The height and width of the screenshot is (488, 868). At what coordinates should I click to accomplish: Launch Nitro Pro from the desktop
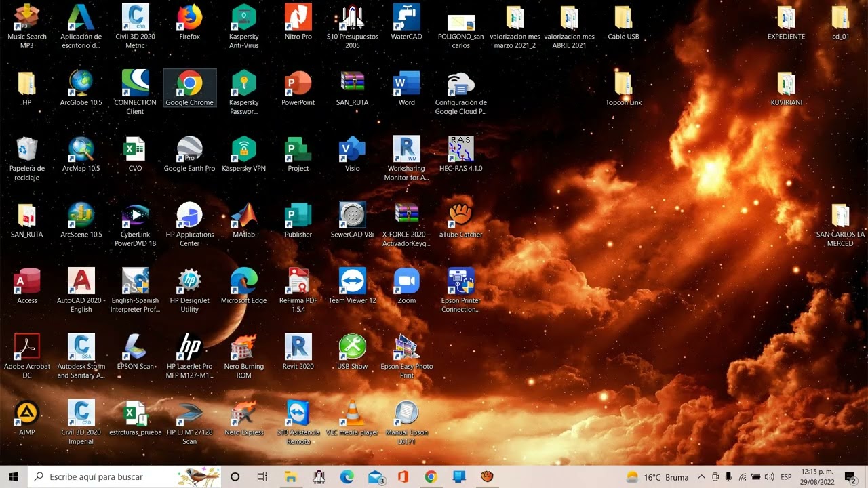[298, 22]
